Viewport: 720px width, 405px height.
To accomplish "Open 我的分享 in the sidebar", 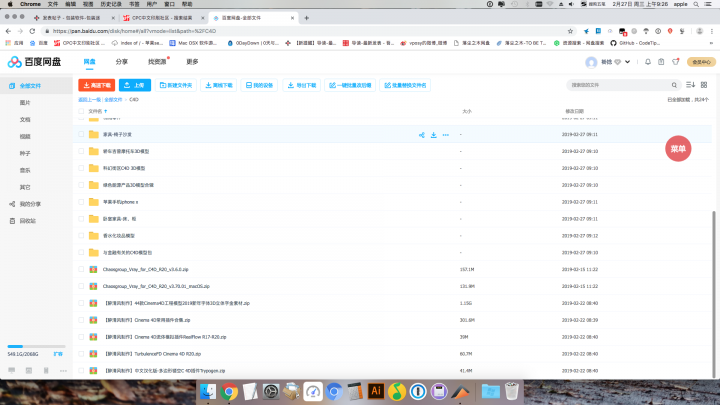I will (x=30, y=203).
